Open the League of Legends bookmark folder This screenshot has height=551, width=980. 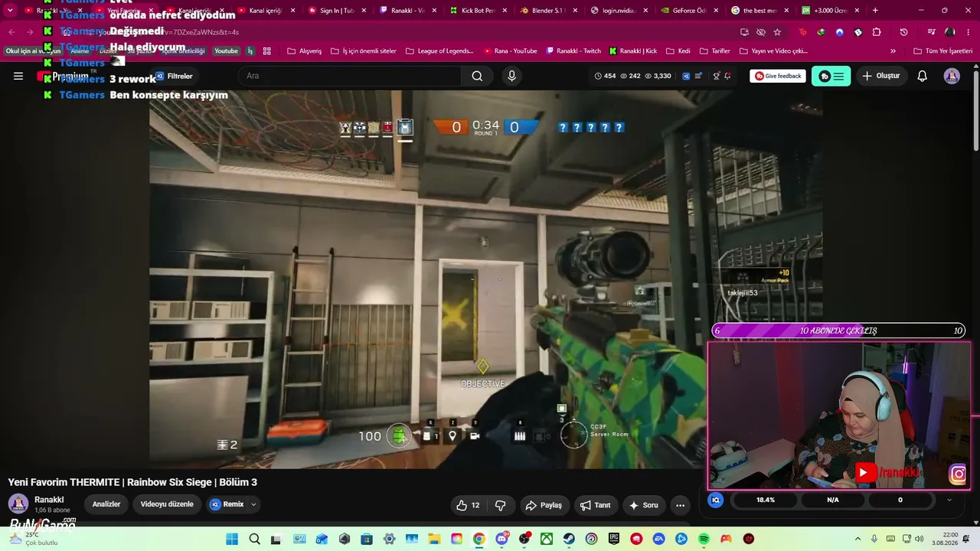439,51
